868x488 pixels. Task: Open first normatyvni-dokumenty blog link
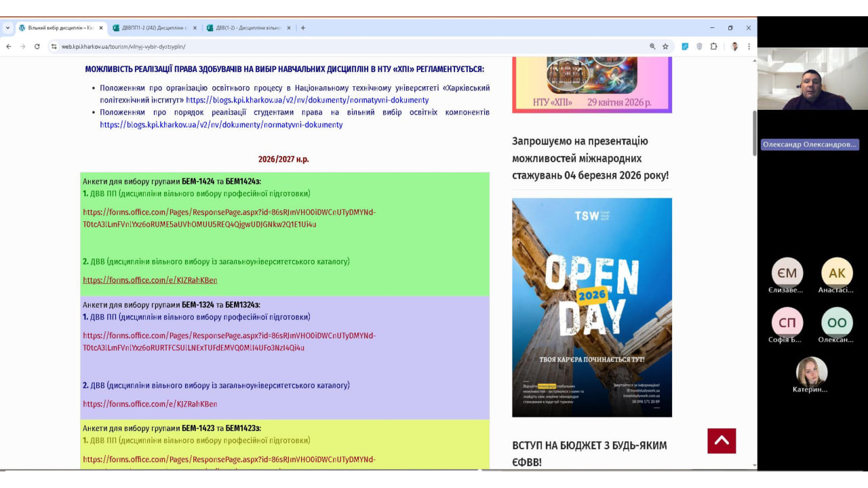307,100
